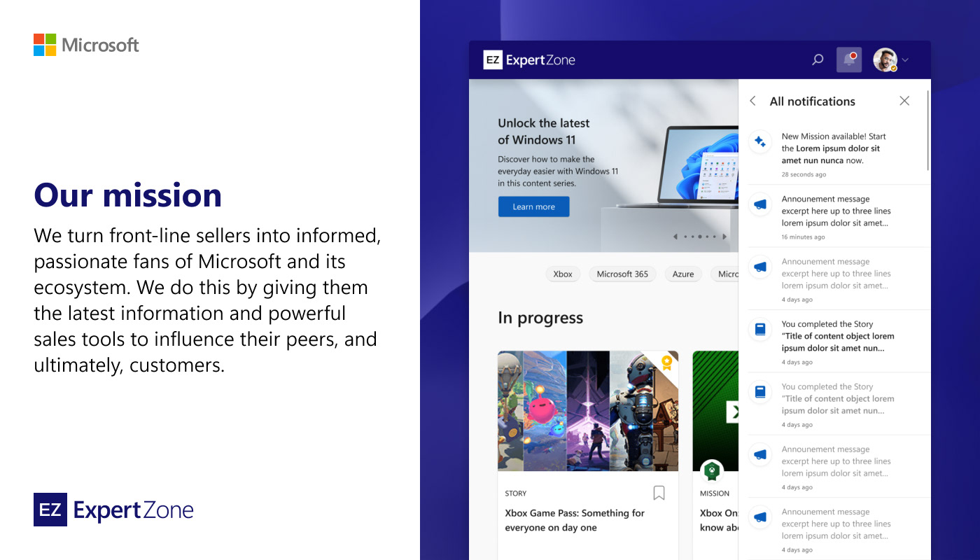Click the '28 seconds ago' timestamp
This screenshot has width=980, height=560.
click(804, 174)
